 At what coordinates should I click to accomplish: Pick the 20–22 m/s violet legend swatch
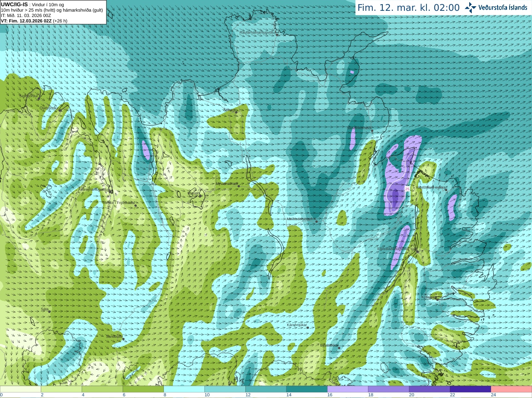[429, 389]
